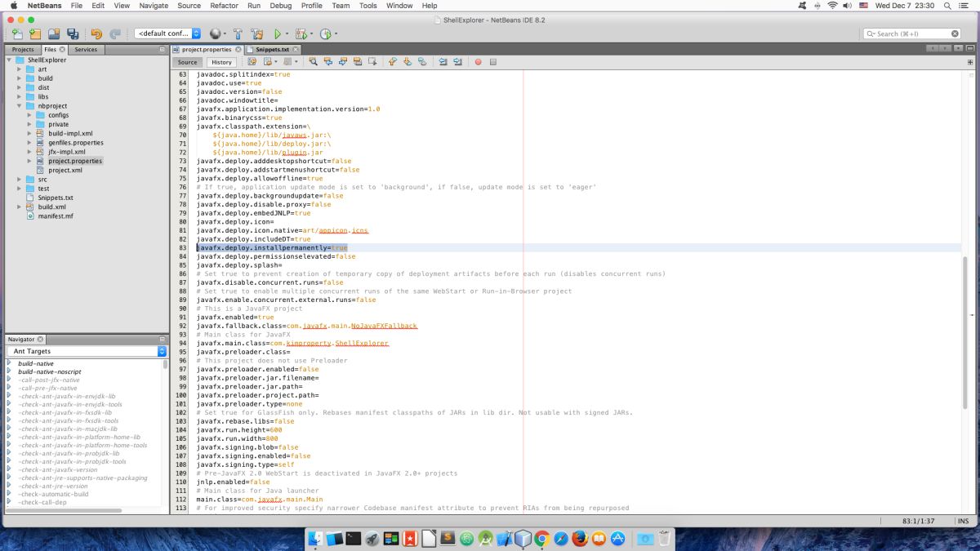Screen dimensions: 980x551
Task: Click the Build Project hammer icon
Action: 238,33
